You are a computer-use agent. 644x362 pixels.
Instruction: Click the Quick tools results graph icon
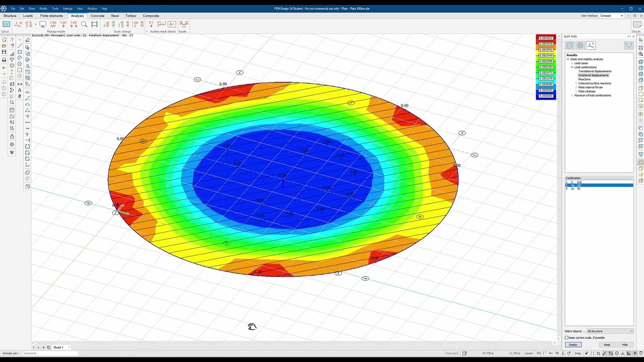(591, 45)
